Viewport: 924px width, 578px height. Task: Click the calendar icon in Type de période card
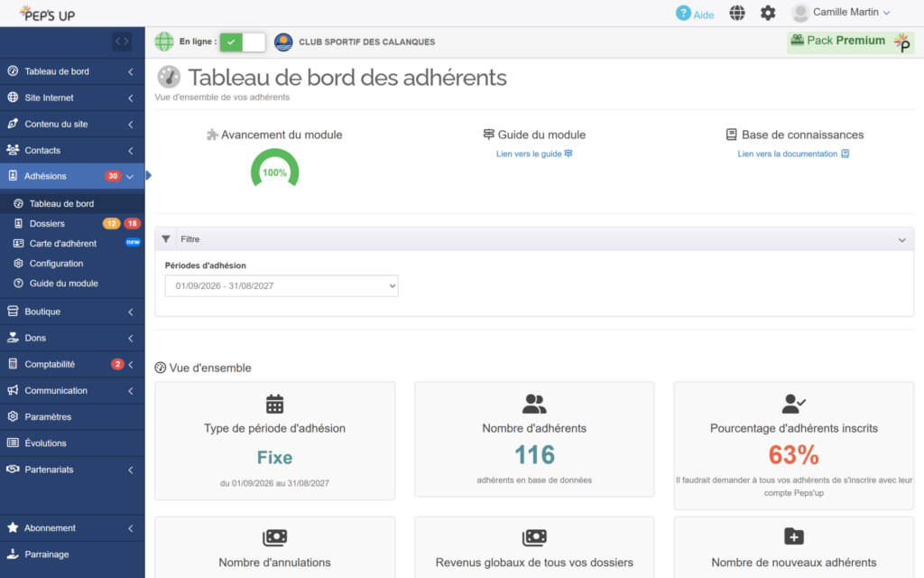[x=274, y=404]
